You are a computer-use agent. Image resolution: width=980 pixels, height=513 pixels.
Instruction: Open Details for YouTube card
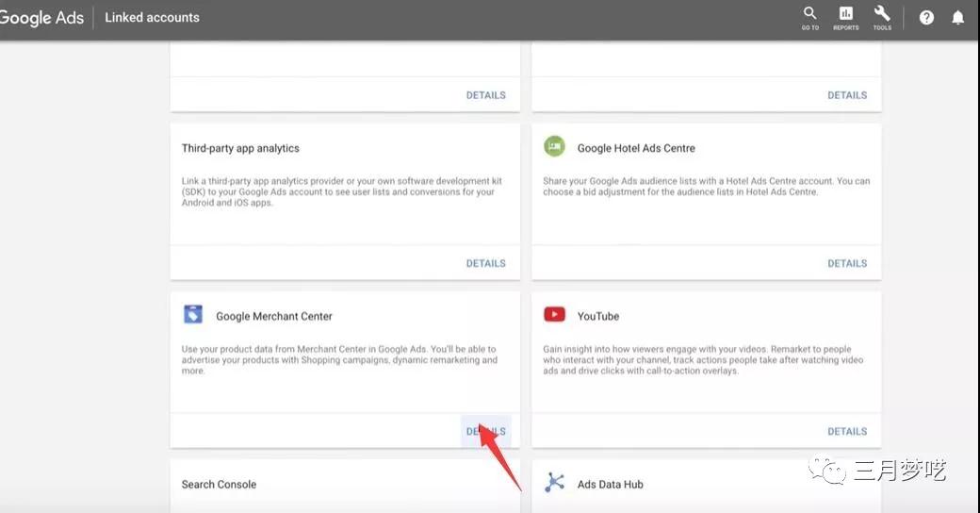coord(847,431)
